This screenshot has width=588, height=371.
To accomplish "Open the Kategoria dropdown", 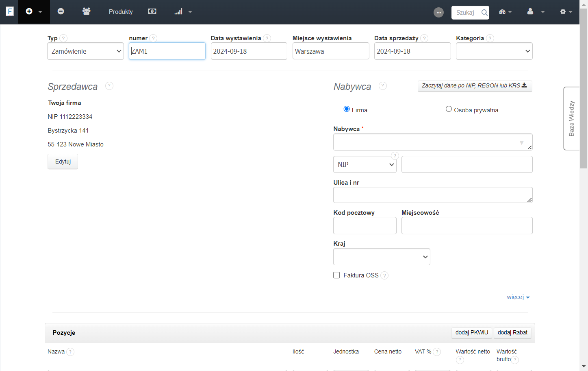I will (494, 51).
